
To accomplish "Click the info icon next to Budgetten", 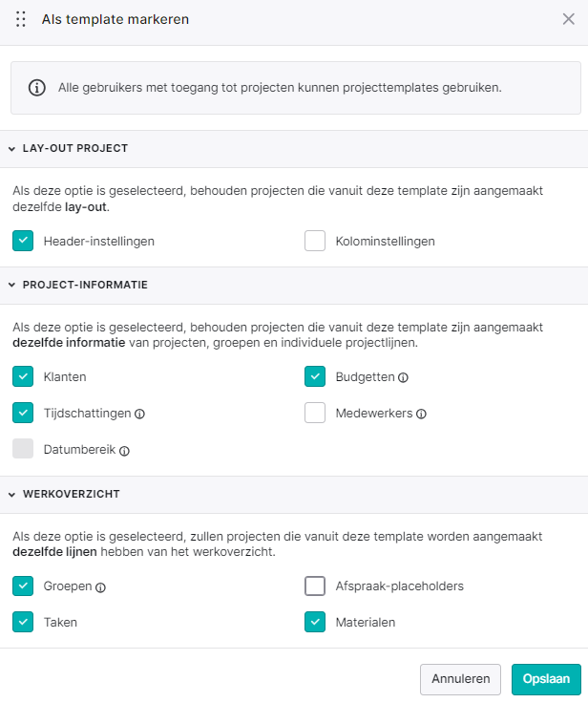I will click(404, 377).
